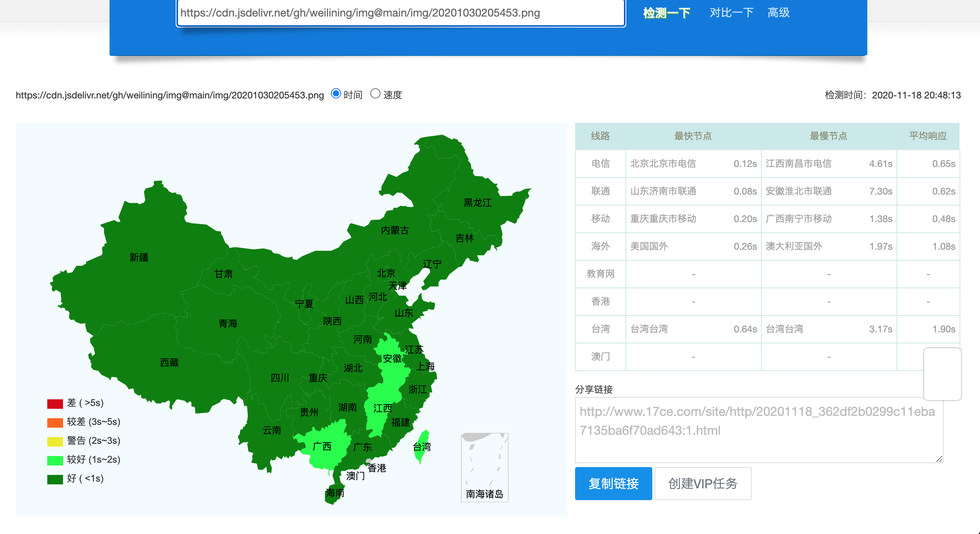Open the 对比一下 tab
The height and width of the screenshot is (534, 980).
731,13
